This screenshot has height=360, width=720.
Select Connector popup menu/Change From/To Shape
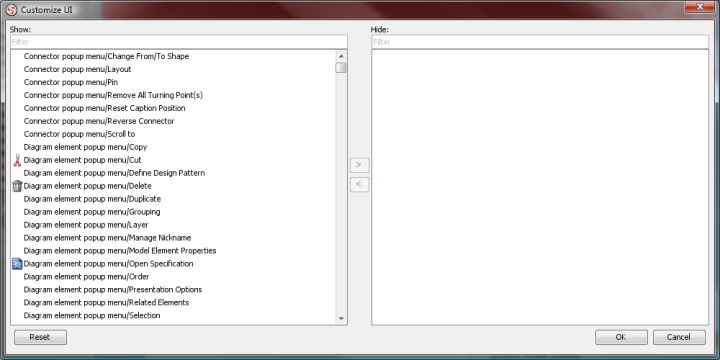106,56
